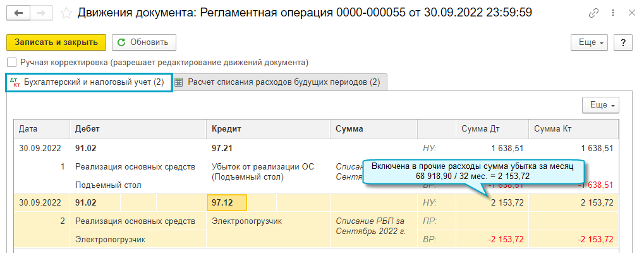The height and width of the screenshot is (253, 644).
Task: Click the Обновить refresh button
Action: [x=143, y=42]
